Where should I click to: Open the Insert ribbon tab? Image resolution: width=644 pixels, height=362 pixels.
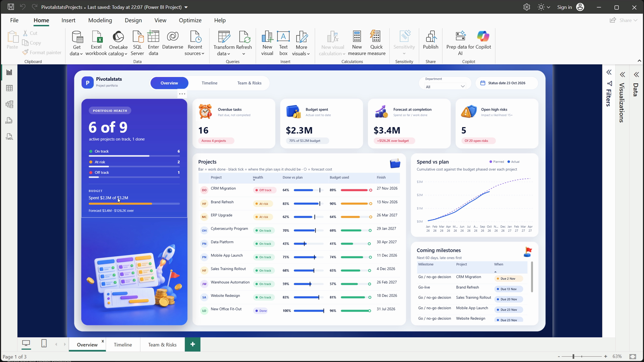(68, 20)
